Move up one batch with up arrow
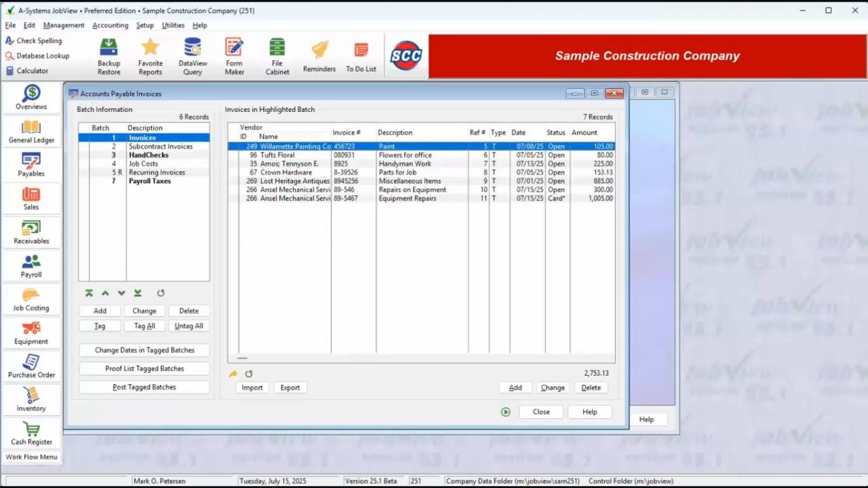The width and height of the screenshot is (868, 488). point(105,293)
